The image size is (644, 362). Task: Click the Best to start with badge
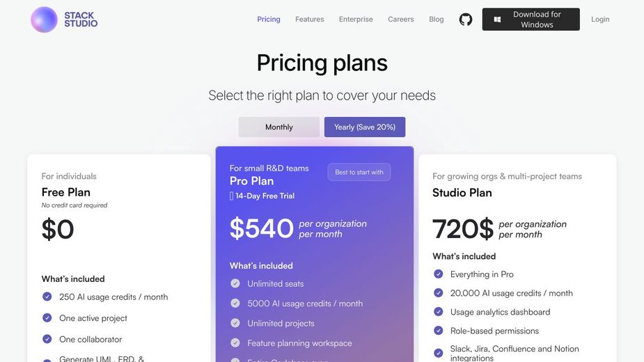[359, 172]
